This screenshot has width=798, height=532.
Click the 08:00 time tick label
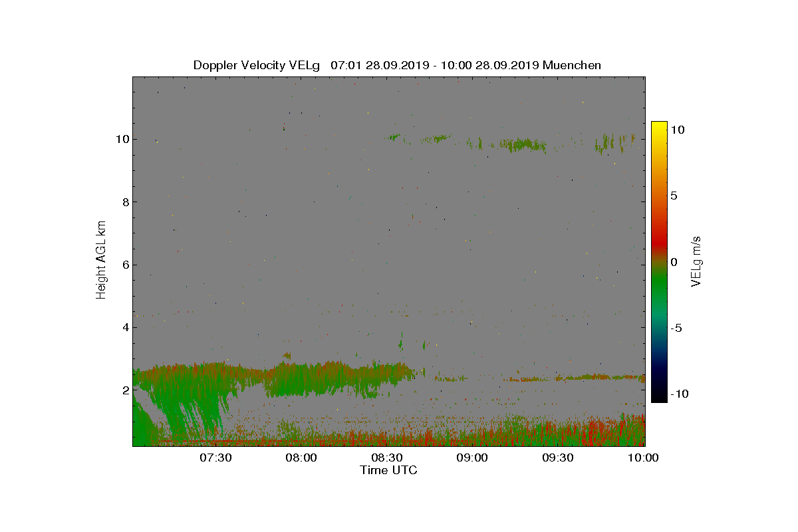coord(301,458)
